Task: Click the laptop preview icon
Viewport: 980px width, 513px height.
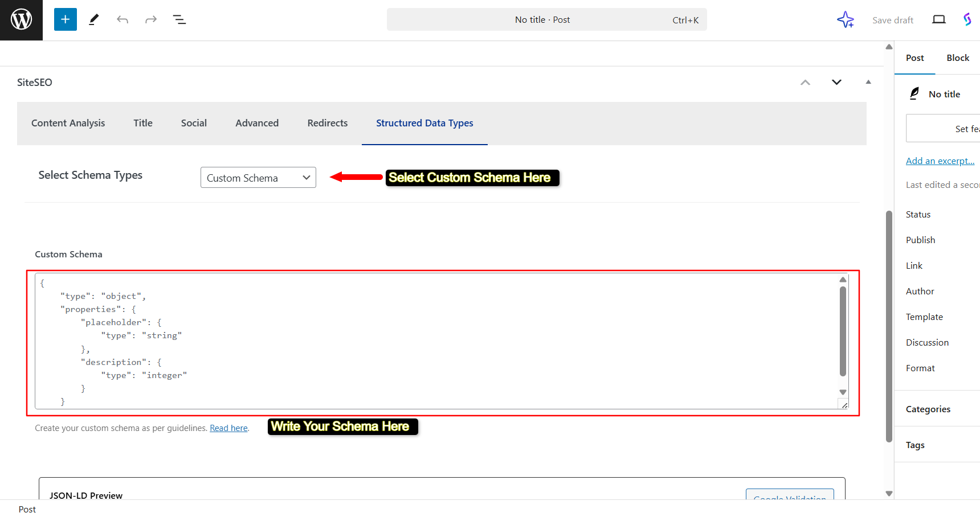Action: [939, 20]
